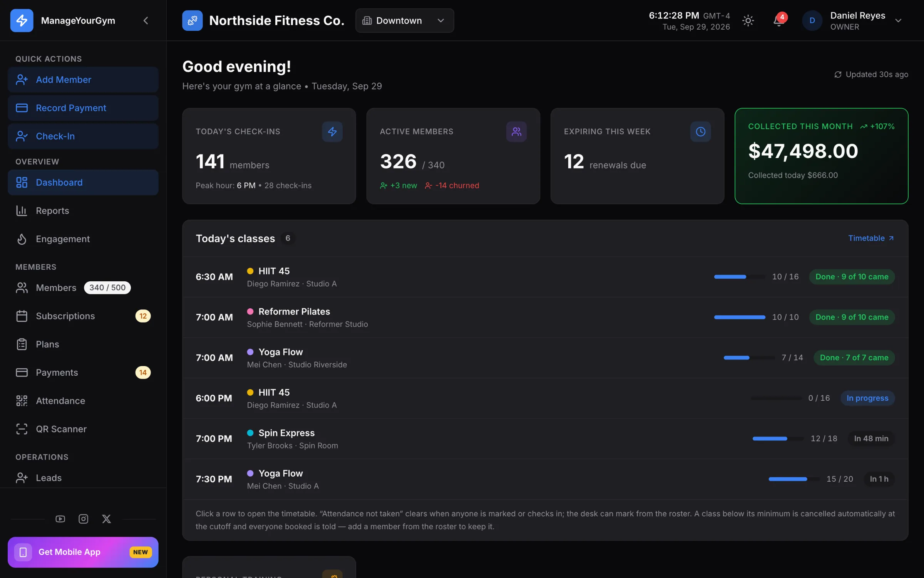Click the 6:30 AM HIIT 45 capacity bar
924x578 pixels.
tap(740, 277)
